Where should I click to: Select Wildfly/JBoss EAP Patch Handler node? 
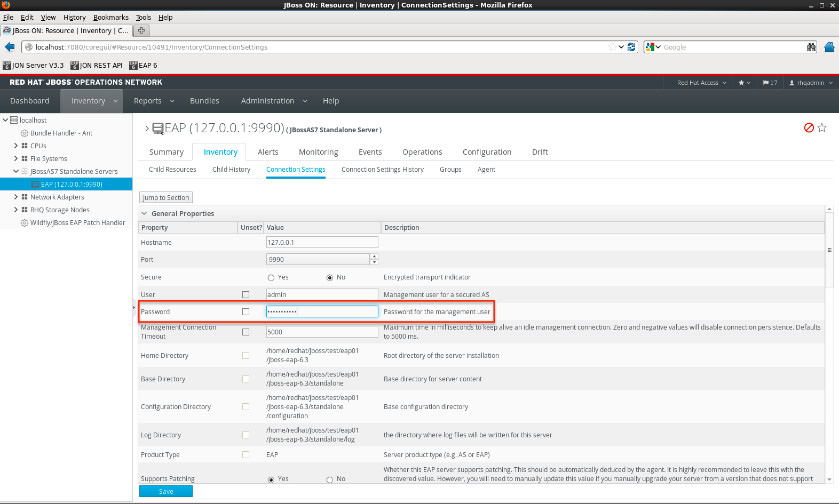coord(77,223)
